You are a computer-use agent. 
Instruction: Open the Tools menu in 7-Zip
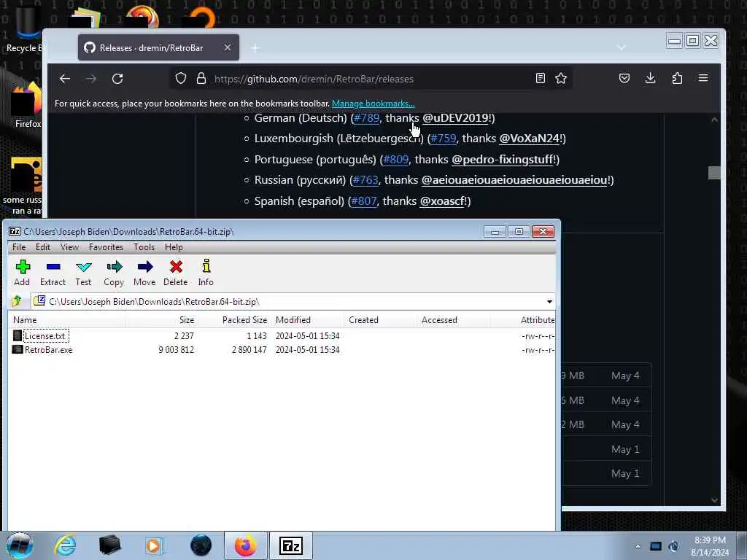pos(144,247)
